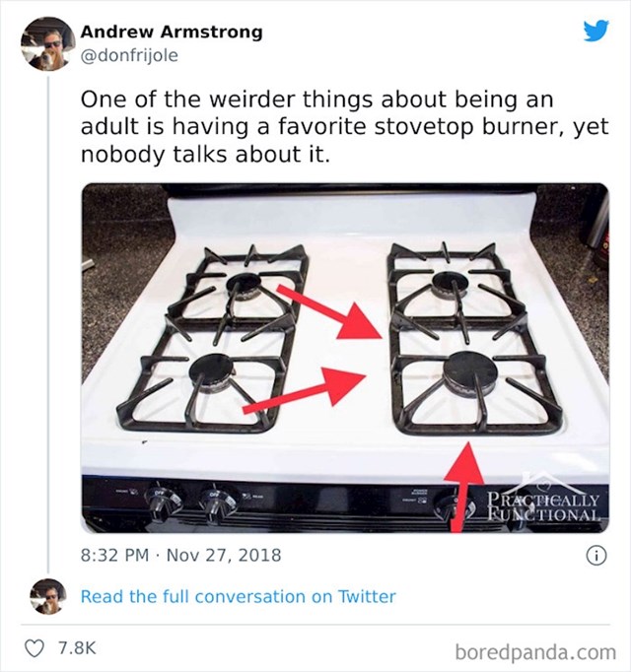Click the back right burner in photo

click(450, 285)
